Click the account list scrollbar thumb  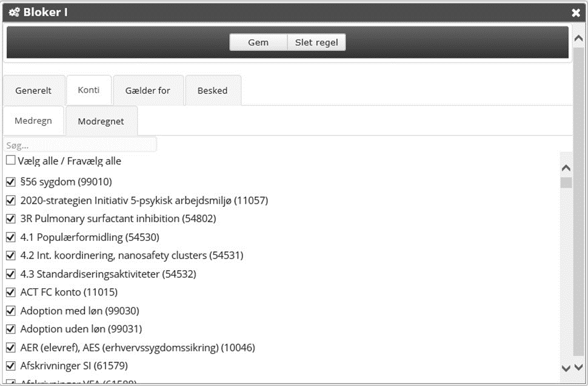click(566, 183)
